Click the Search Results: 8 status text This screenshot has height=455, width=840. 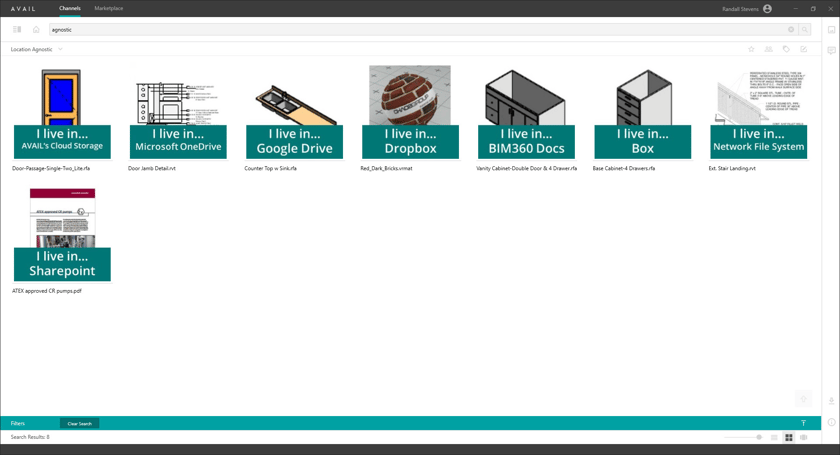(x=30, y=437)
